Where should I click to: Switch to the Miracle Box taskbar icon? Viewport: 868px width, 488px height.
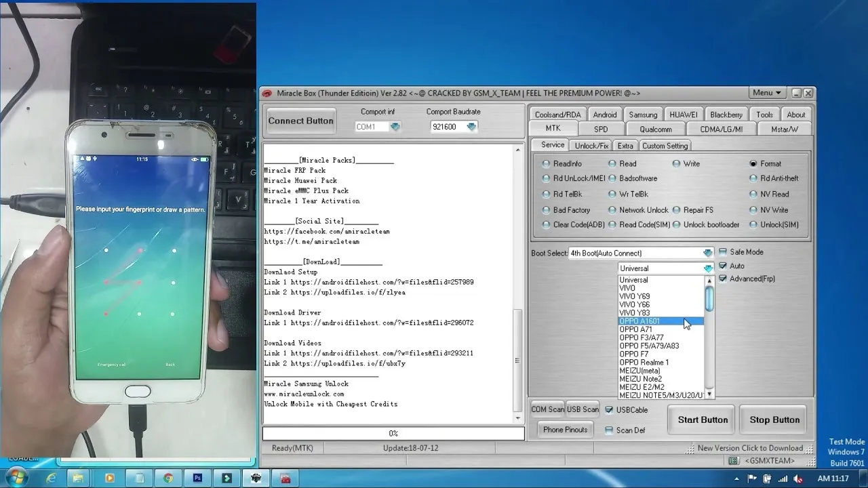(x=256, y=478)
